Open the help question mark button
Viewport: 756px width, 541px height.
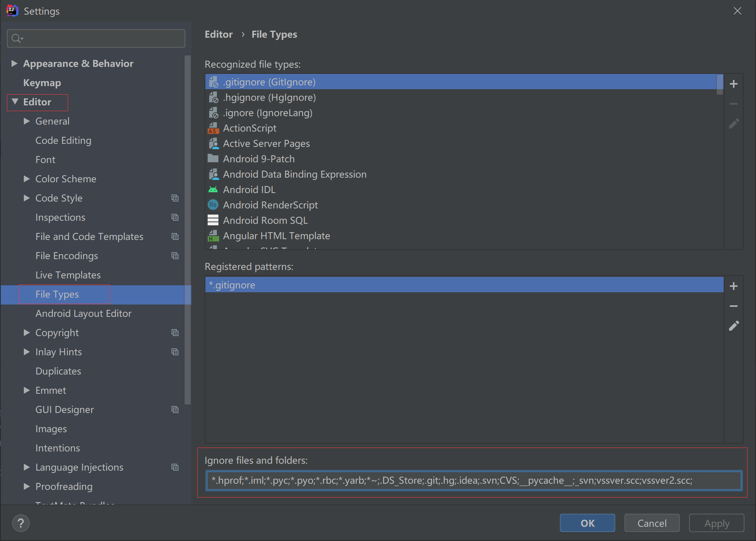point(21,523)
